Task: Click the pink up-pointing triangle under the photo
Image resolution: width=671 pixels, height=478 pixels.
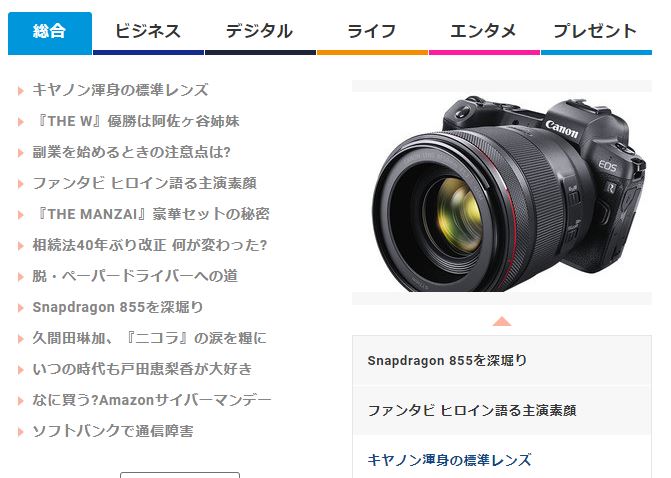Action: point(502,321)
